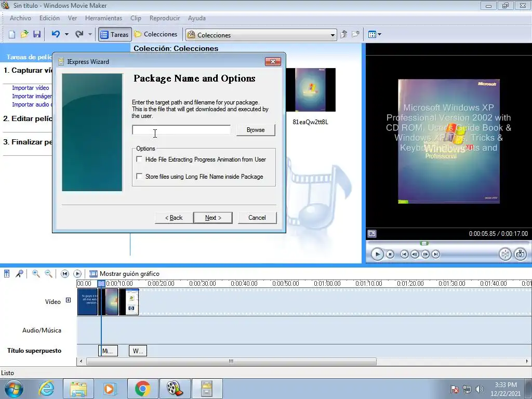Click the New Project icon in toolbar
Viewport: 532px width, 399px height.
(12, 34)
